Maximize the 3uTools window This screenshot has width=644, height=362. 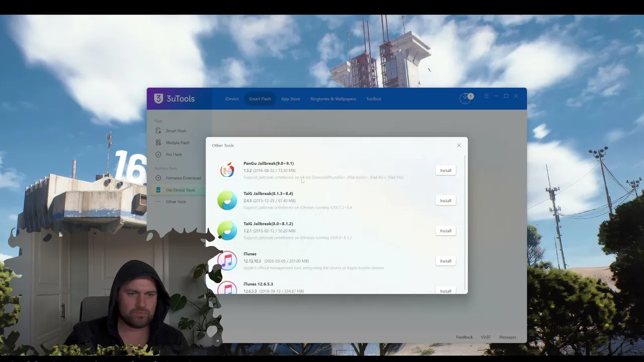click(506, 96)
